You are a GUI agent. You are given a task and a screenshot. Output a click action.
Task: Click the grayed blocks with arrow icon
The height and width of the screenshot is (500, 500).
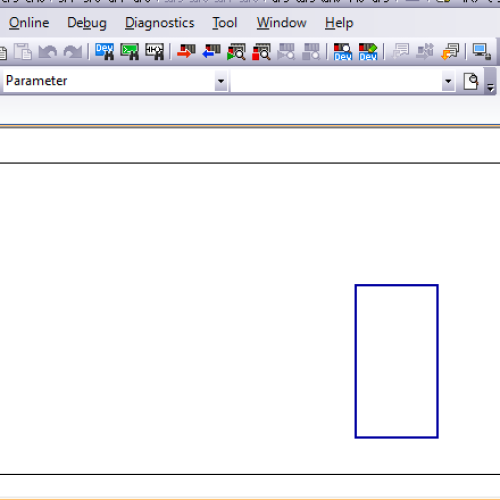[x=425, y=52]
